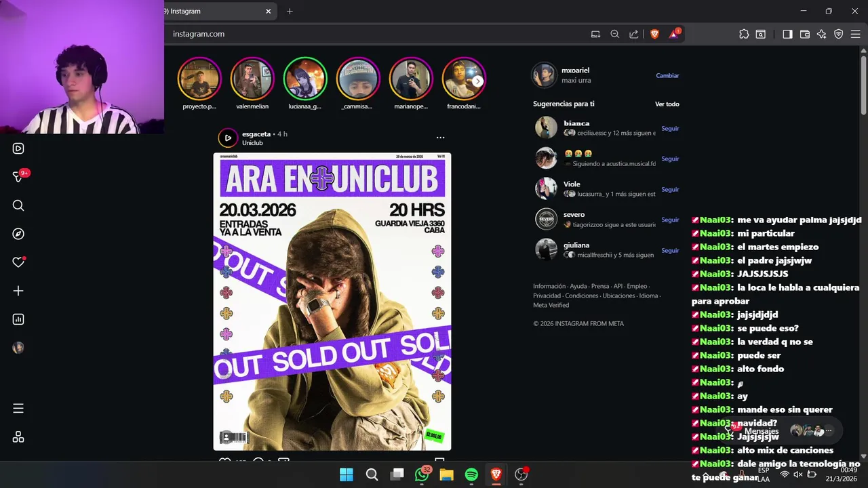Open the Leo AI sparkle icon
The image size is (868, 488).
tap(822, 34)
